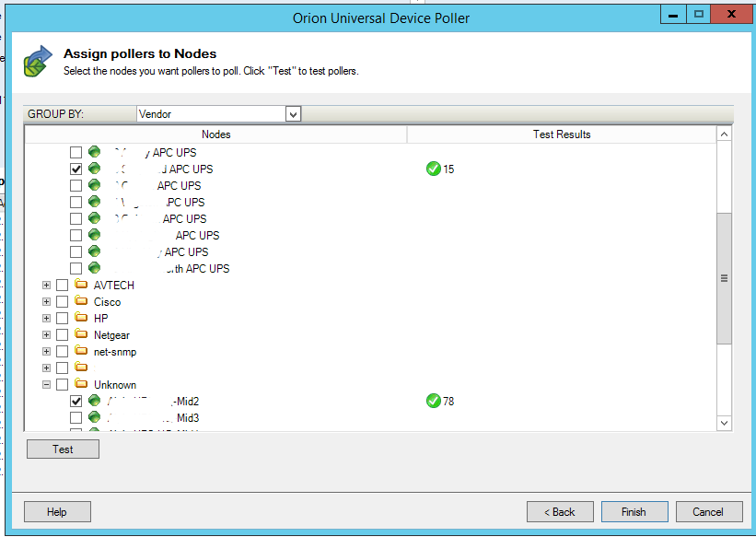
Task: Check the Cisco vendor checkbox
Action: pyautogui.click(x=63, y=301)
